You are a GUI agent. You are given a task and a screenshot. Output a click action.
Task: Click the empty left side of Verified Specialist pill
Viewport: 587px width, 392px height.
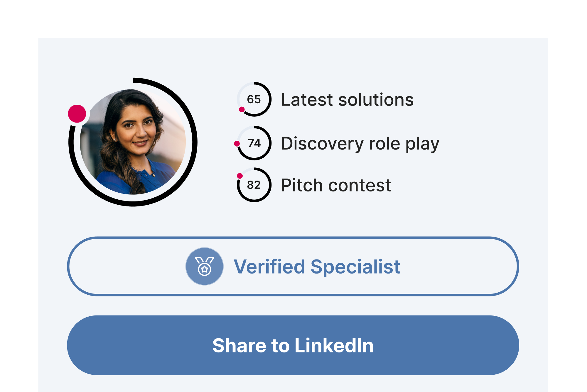126,266
